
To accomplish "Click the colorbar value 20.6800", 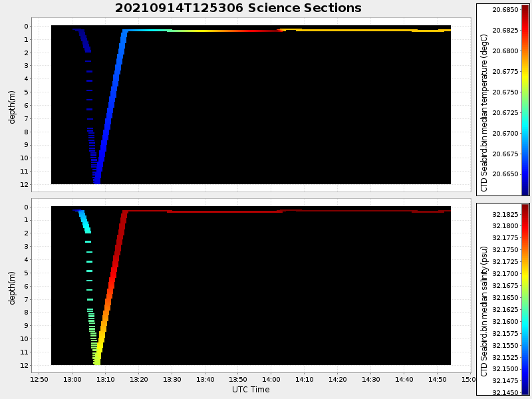I will point(505,51).
